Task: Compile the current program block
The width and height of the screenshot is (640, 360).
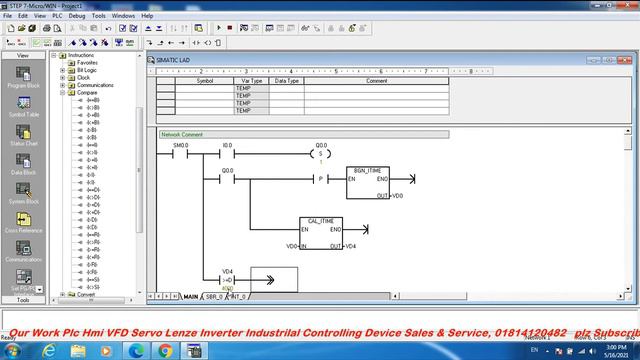Action: (x=122, y=28)
